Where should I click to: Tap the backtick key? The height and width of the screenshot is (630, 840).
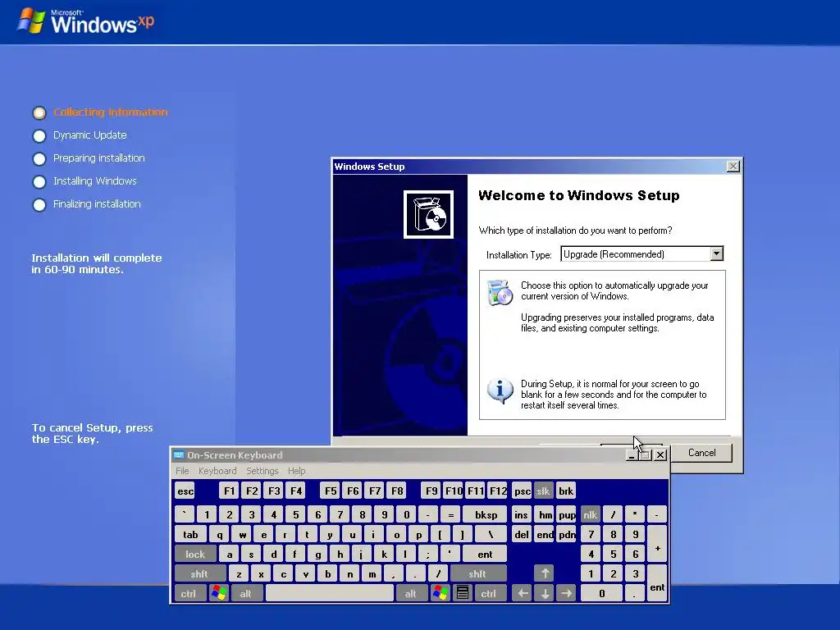pyautogui.click(x=185, y=515)
